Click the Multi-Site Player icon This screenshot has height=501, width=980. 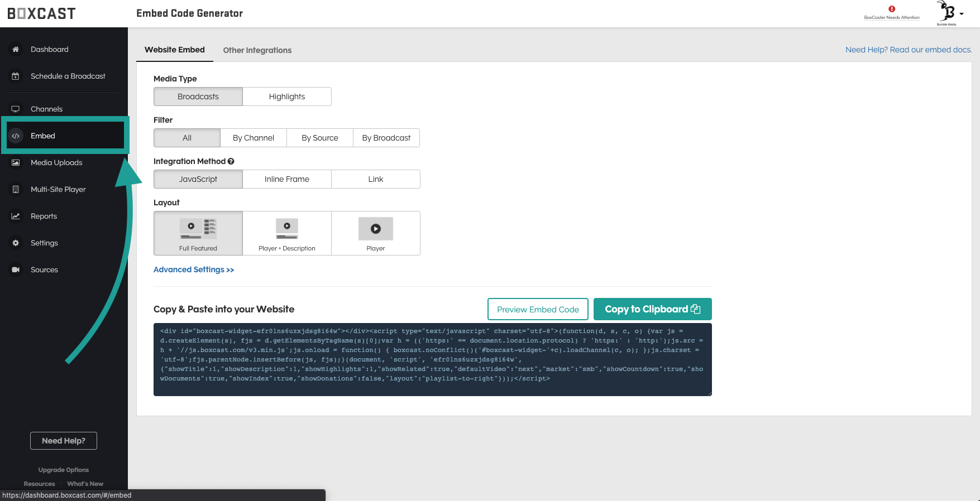(x=16, y=189)
